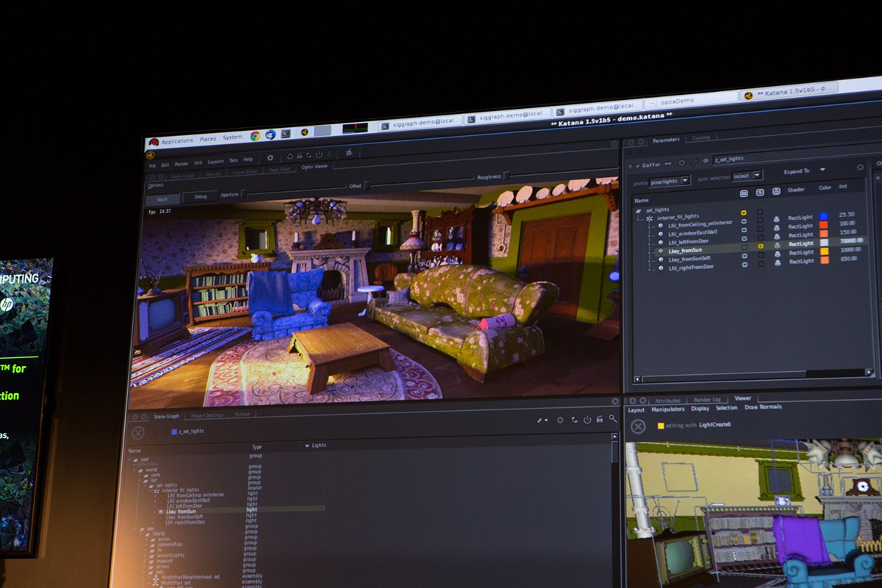Open Katana's Help menu
Viewport: 882px width, 588px height.
coord(248,159)
